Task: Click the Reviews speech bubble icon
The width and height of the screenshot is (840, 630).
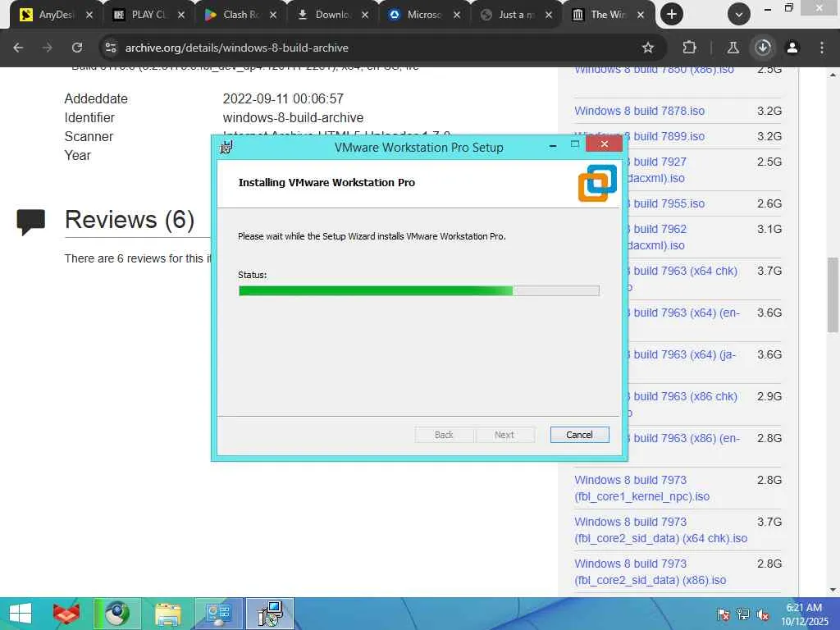Action: (x=31, y=221)
